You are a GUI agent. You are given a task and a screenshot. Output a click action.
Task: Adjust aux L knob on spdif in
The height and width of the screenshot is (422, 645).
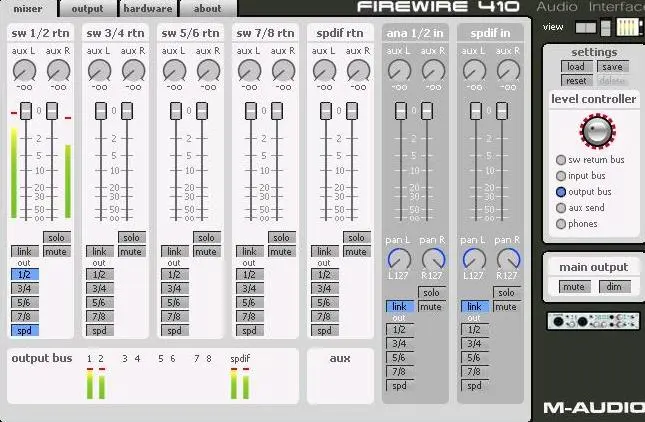coord(474,70)
